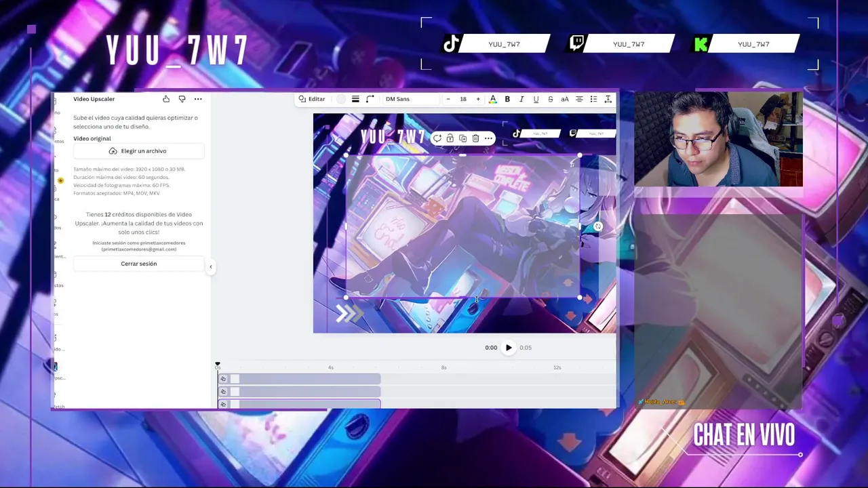Viewport: 868px width, 488px height.
Task: Toggle strikethrough formatting
Action: (550, 99)
